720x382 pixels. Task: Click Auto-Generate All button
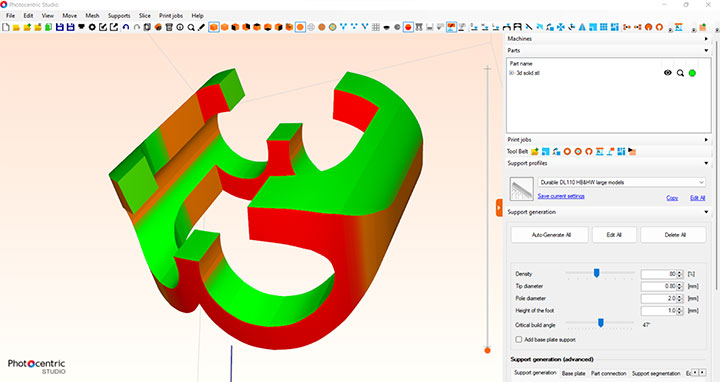click(x=550, y=235)
